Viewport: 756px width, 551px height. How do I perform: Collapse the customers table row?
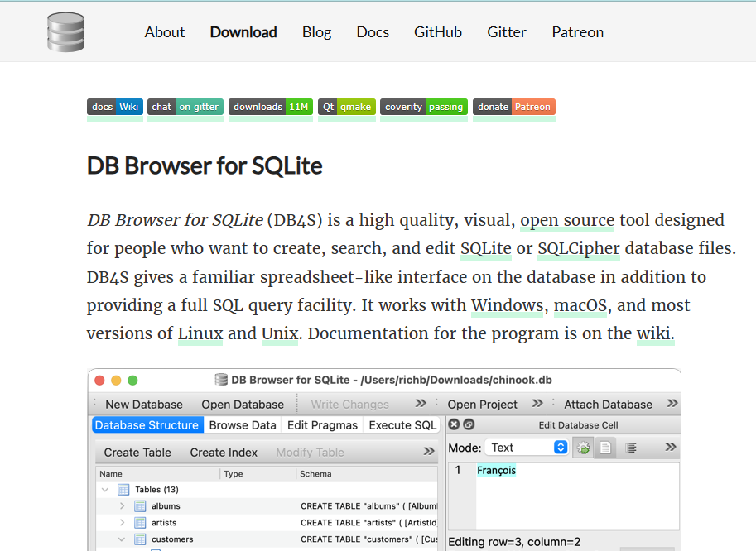tap(122, 539)
